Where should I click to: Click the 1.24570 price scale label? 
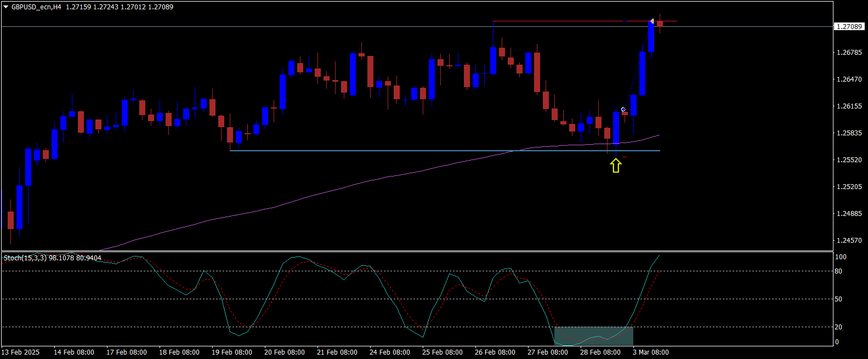(849, 241)
